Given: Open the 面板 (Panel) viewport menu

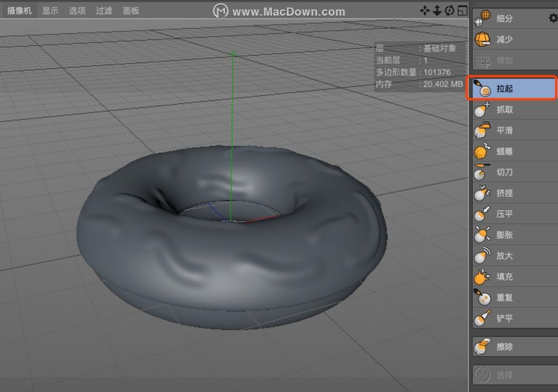Looking at the screenshot, I should [131, 11].
